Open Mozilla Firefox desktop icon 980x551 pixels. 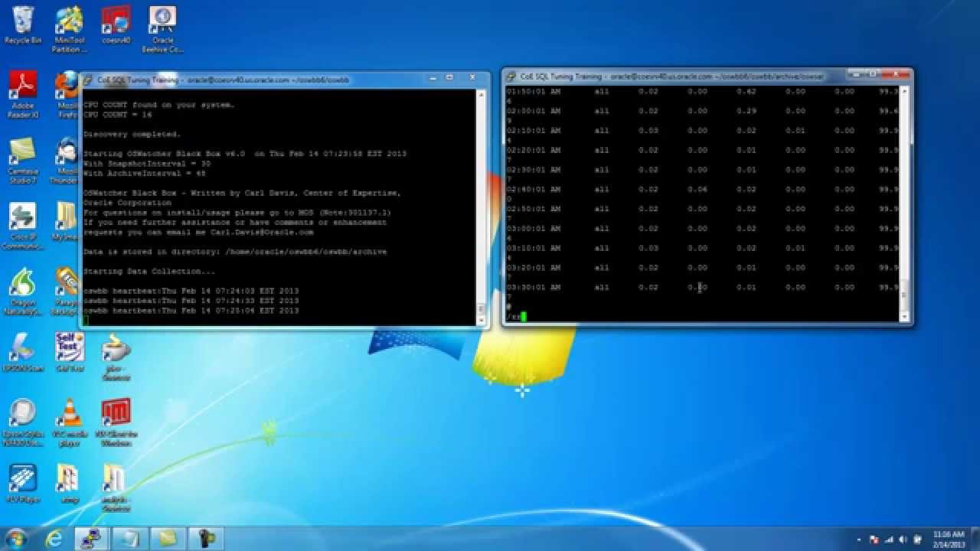click(x=69, y=94)
